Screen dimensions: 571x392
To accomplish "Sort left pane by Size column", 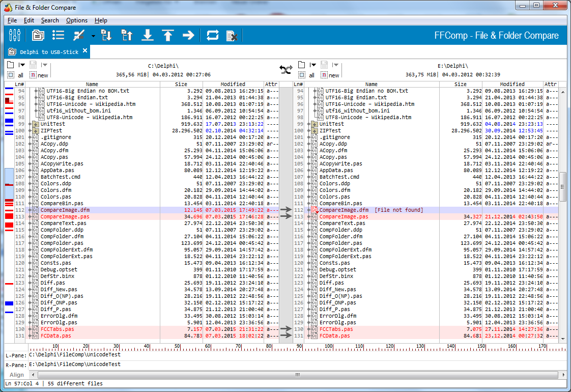I will [x=181, y=84].
